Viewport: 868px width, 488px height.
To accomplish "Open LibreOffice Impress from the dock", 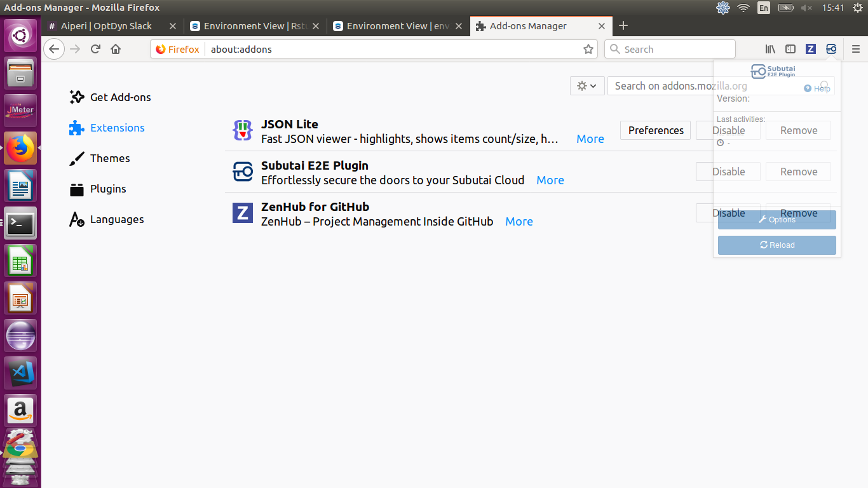I will point(21,298).
